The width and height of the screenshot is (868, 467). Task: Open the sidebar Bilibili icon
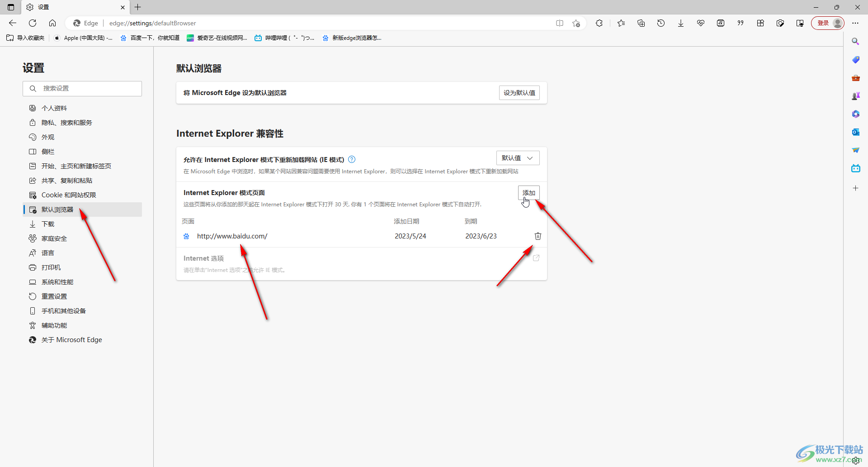pyautogui.click(x=855, y=168)
